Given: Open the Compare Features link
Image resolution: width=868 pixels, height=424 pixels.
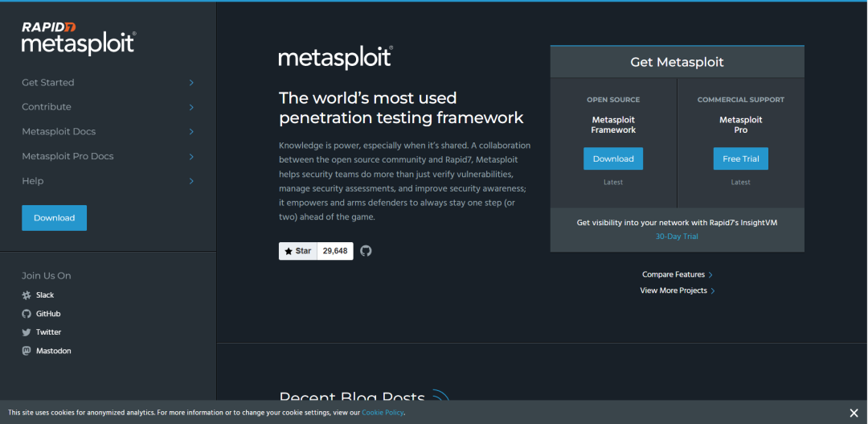Looking at the screenshot, I should coord(678,274).
